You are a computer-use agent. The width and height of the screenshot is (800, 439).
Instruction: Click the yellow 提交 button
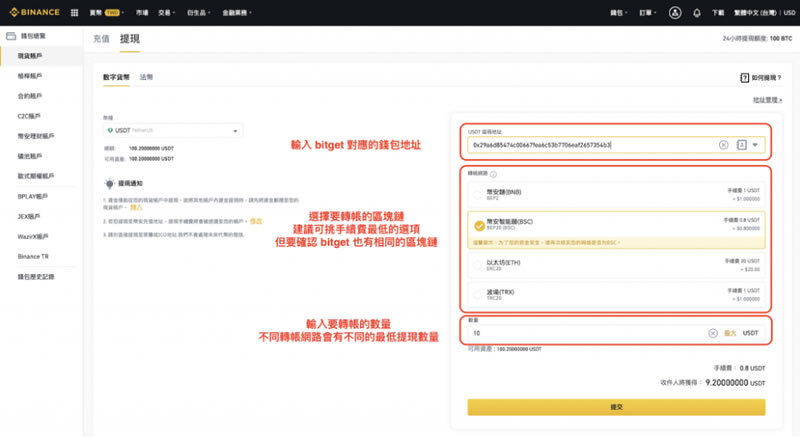[616, 407]
